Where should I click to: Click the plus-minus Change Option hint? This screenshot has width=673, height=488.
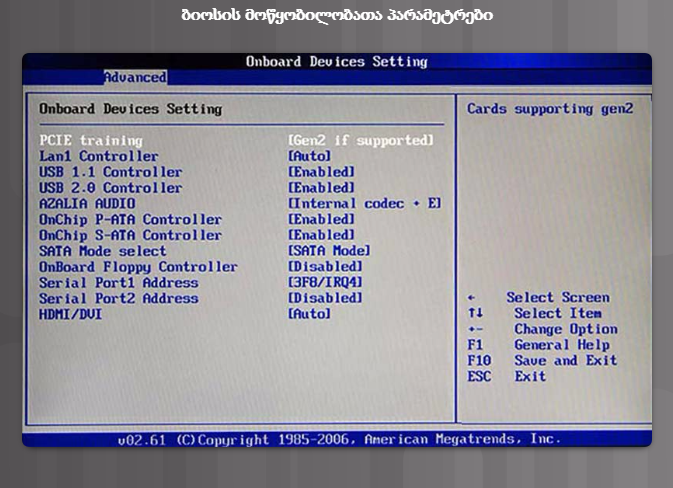tap(542, 329)
